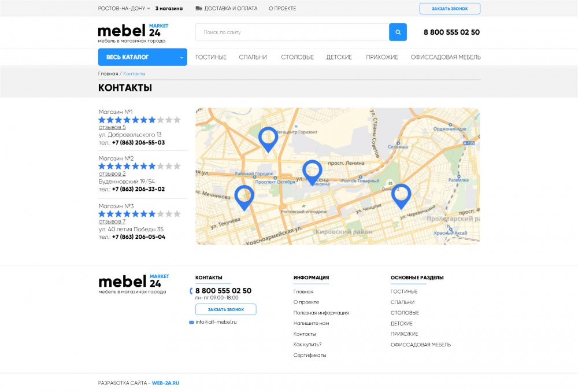Click the delivery truck icon in top bar
The width and height of the screenshot is (578, 392).
pos(199,9)
